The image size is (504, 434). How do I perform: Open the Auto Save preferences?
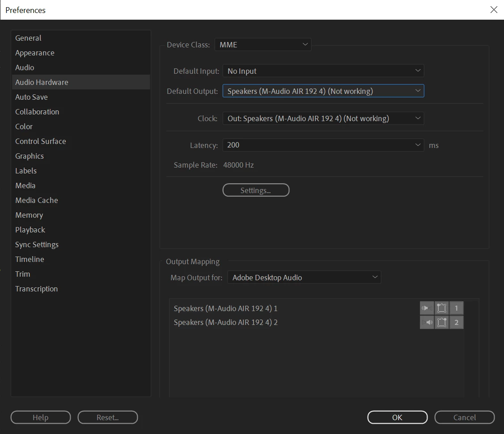[x=81, y=97]
